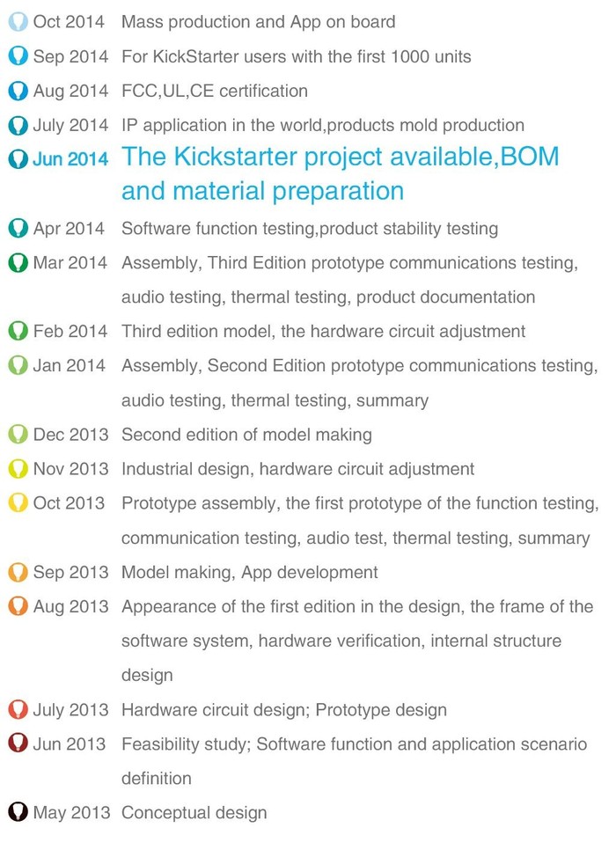Click the Feb 2014 date label

(x=70, y=331)
